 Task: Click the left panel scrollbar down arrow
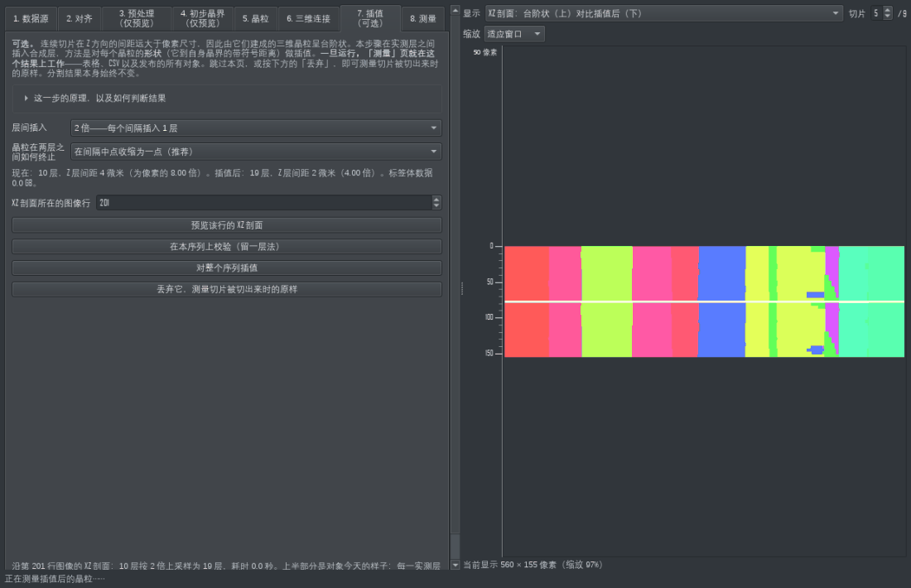click(455, 565)
